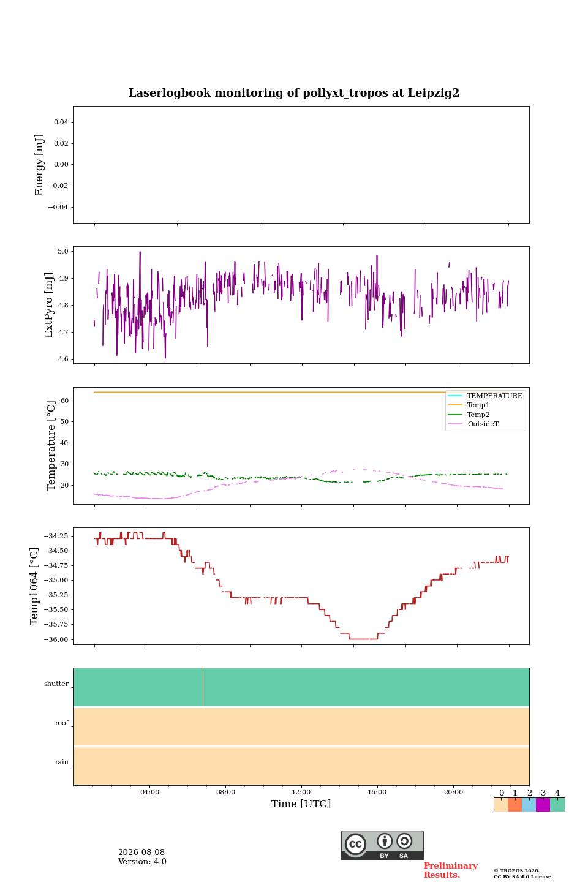Image resolution: width=588 pixels, height=882 pixels.
Task: Click the shutter row label
Action: click(56, 684)
